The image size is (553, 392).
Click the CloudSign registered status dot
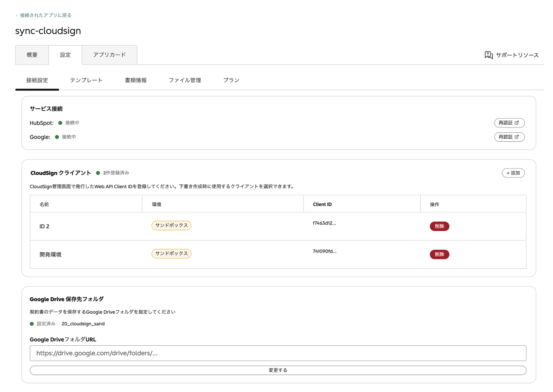click(x=98, y=173)
